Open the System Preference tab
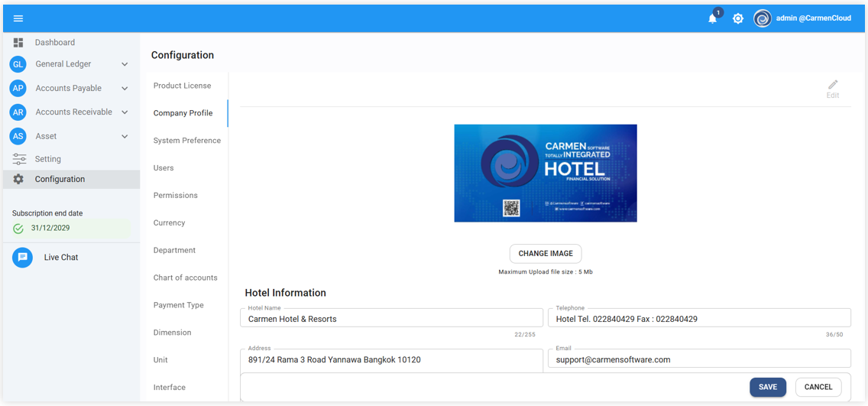Viewport: 868px width, 406px height. click(186, 141)
